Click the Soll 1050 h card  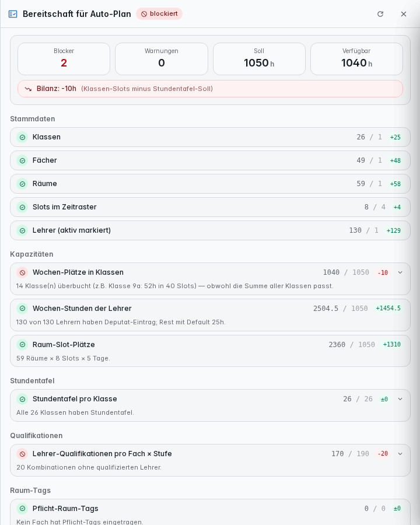(259, 59)
